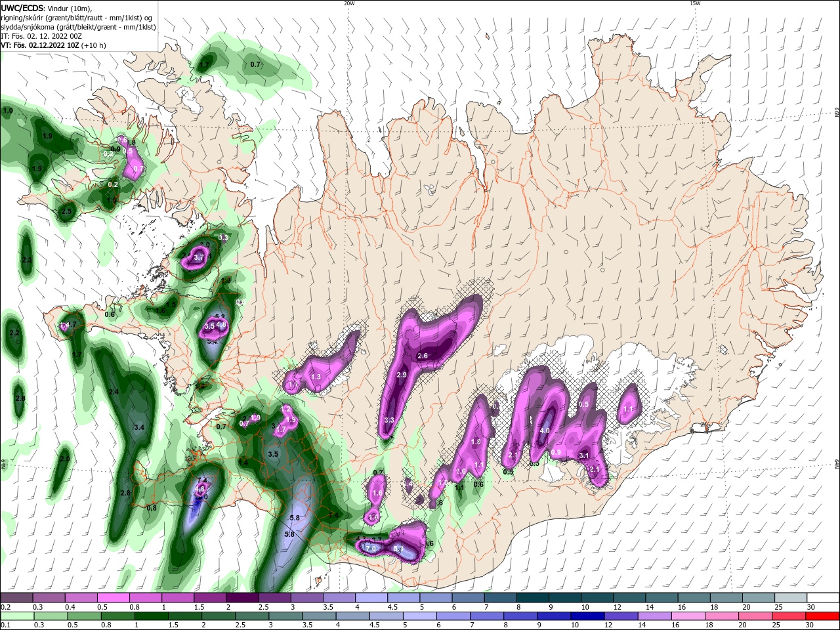Click the bright pink 0.5 swatch in snow legend
Viewport: 840px width, 630px height.
[x=114, y=598]
